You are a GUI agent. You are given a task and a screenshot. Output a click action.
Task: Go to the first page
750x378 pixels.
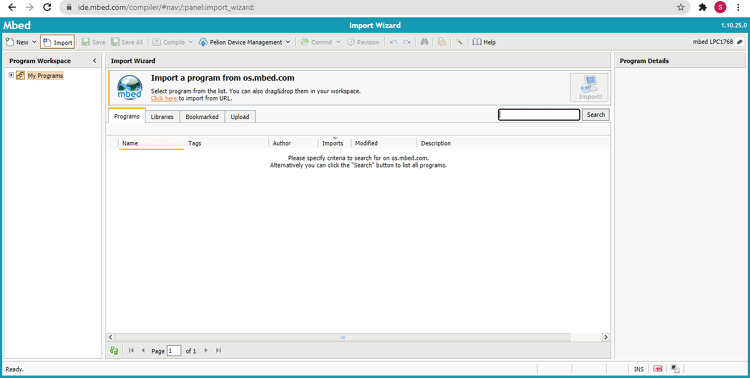(131, 351)
